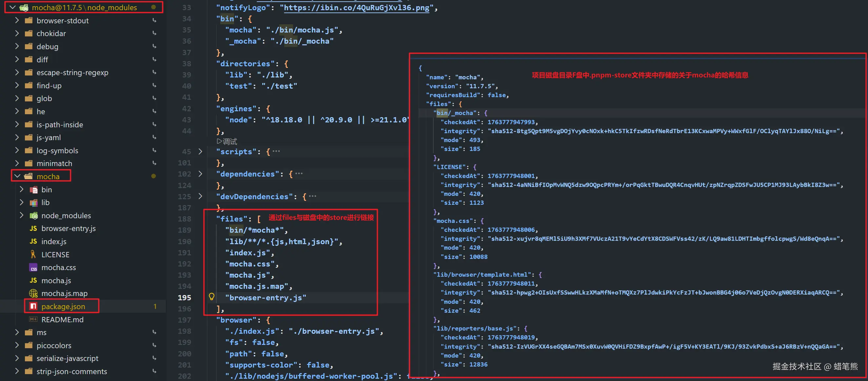Click the "./bin/mocha.js" value on line 35
This screenshot has height=381, width=868.
click(302, 30)
